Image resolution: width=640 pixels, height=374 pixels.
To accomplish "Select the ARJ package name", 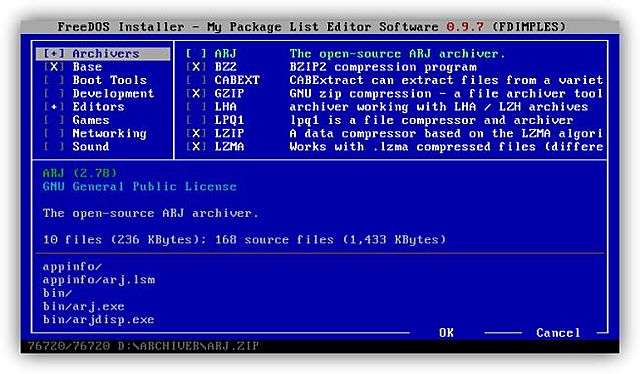I will [x=225, y=54].
